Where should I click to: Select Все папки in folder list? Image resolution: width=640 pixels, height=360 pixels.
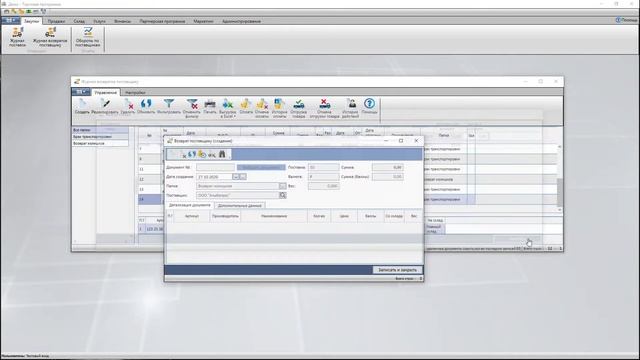tap(100, 130)
